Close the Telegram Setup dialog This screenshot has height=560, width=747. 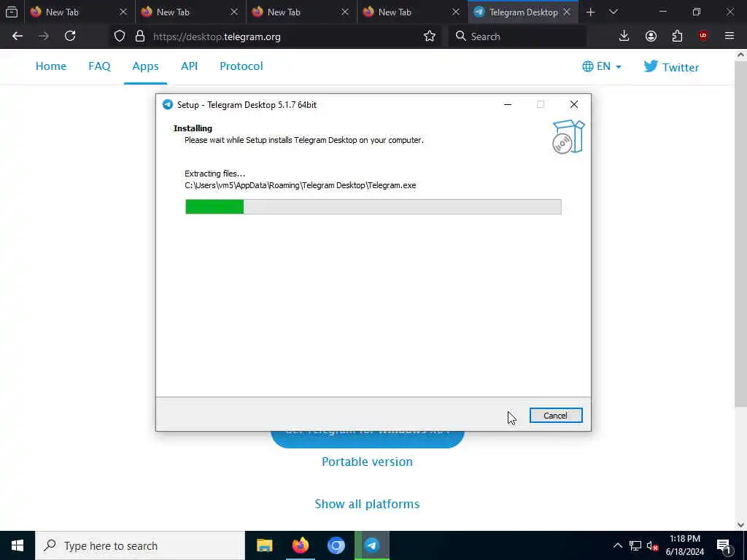pos(573,104)
